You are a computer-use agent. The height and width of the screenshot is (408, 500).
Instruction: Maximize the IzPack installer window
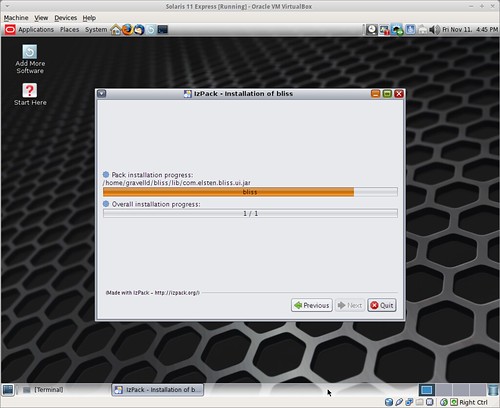click(x=387, y=94)
